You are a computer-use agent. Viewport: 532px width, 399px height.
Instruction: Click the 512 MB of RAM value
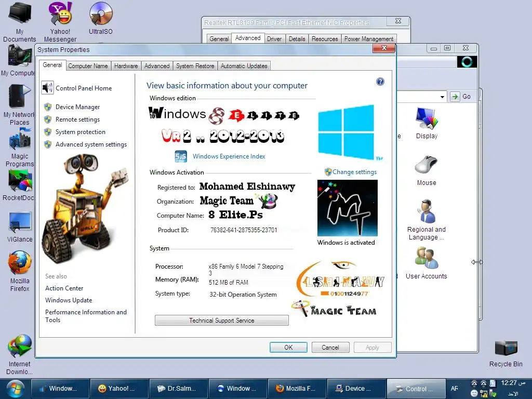click(x=229, y=282)
